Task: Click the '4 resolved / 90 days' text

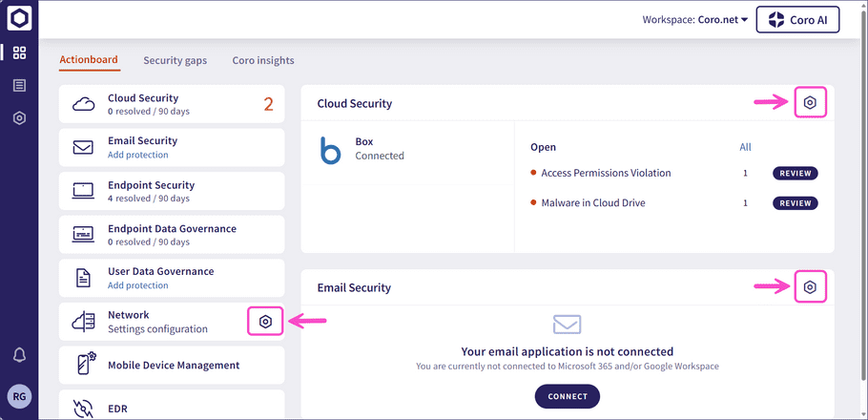Action: click(149, 199)
